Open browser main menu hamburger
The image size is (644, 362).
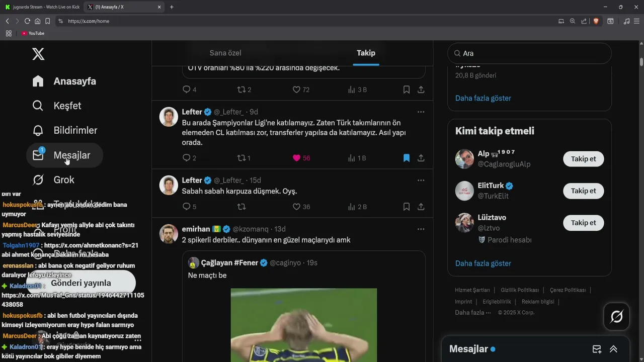[x=637, y=21]
